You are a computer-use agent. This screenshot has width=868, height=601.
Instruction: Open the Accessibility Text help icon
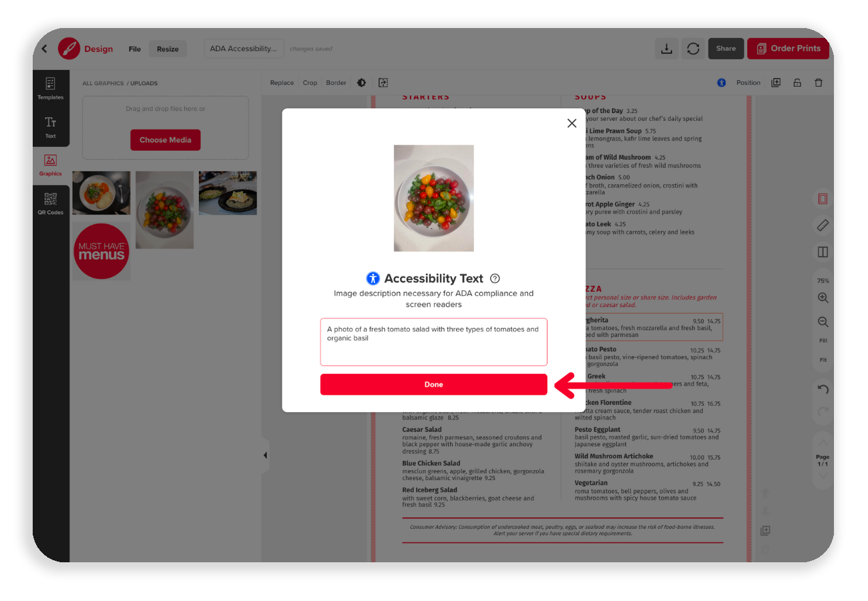[x=495, y=278]
